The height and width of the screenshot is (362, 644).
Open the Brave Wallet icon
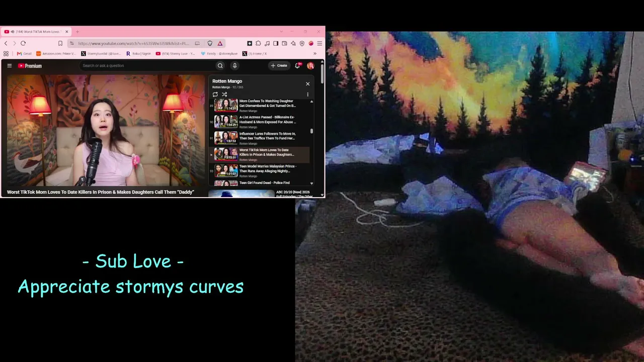click(x=284, y=43)
